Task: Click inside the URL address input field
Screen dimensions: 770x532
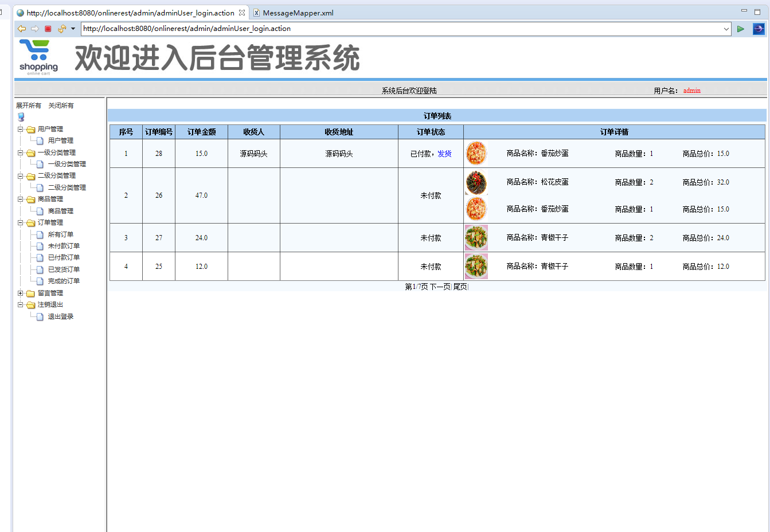Action: [x=344, y=29]
